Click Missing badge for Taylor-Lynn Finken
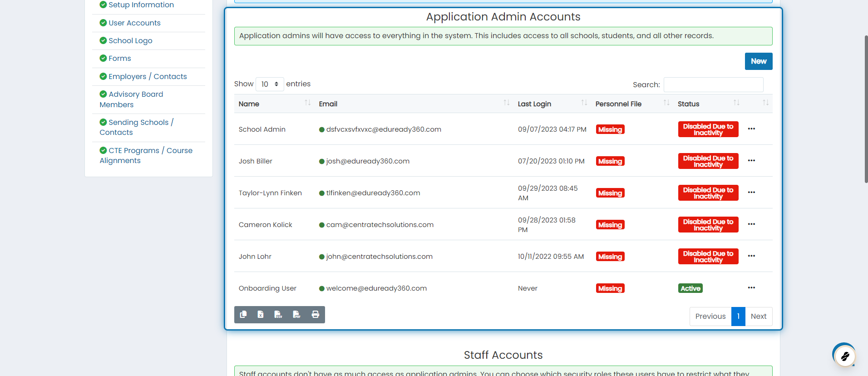 (x=610, y=193)
